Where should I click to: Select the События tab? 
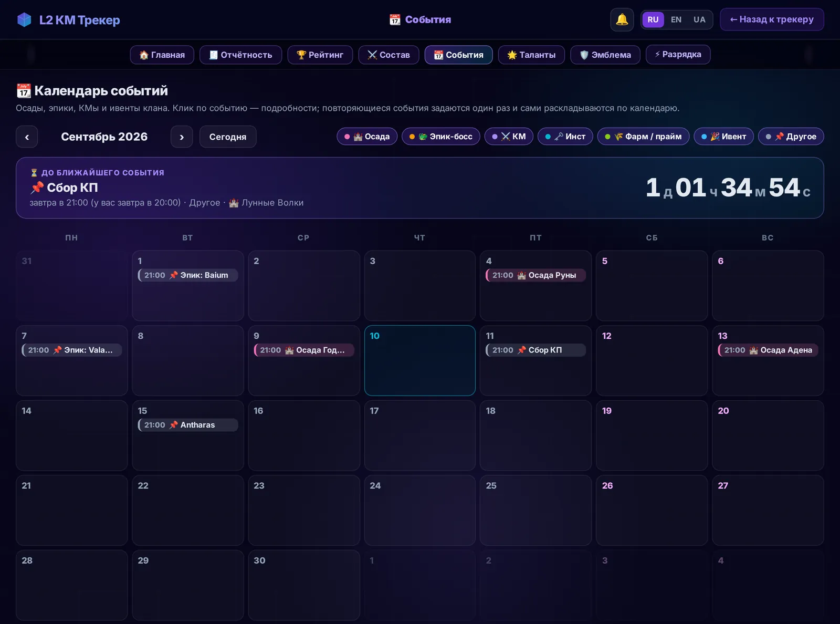[458, 55]
